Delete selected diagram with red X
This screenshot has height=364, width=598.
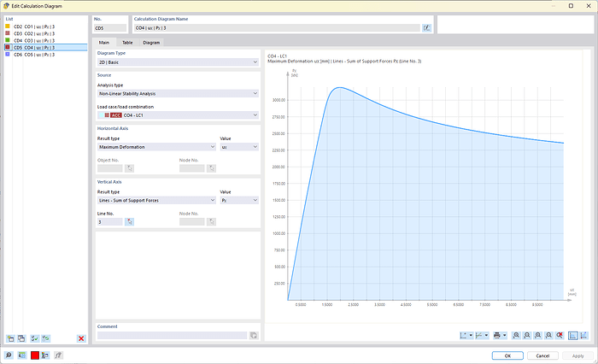tap(81, 339)
